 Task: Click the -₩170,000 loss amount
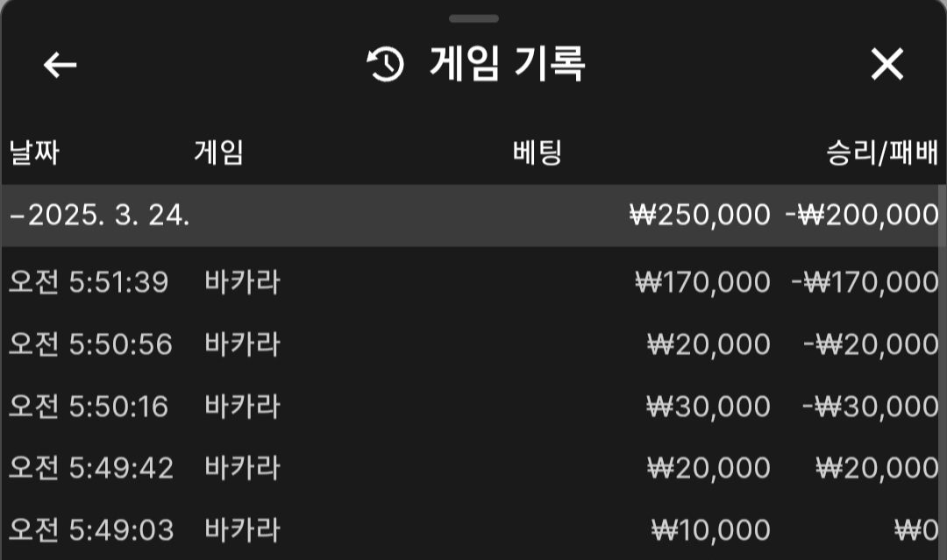(865, 282)
